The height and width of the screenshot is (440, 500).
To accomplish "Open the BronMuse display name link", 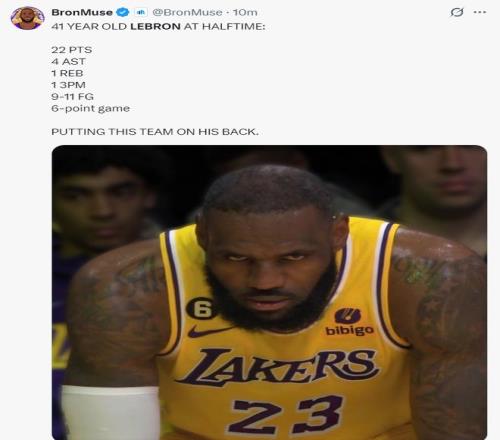I will click(x=82, y=12).
